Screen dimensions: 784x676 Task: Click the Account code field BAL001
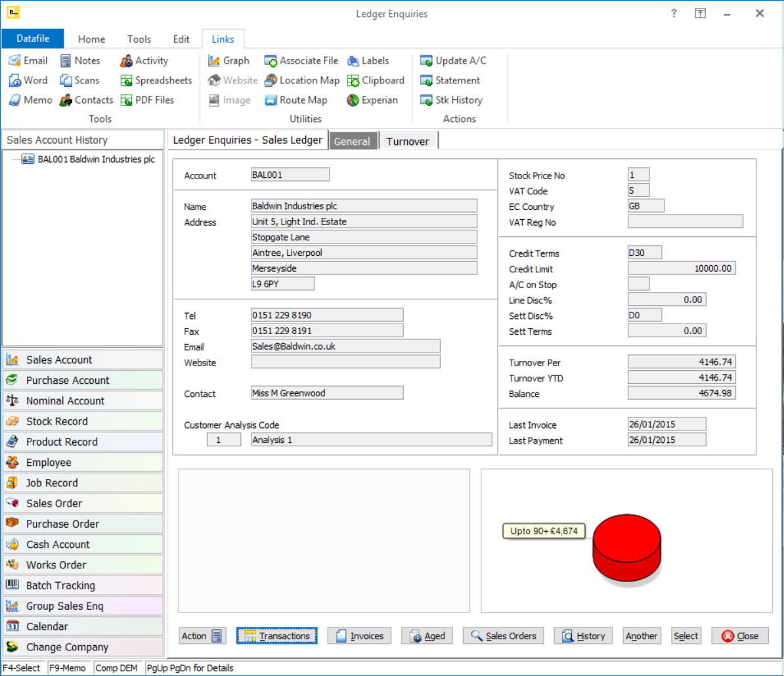[x=290, y=175]
